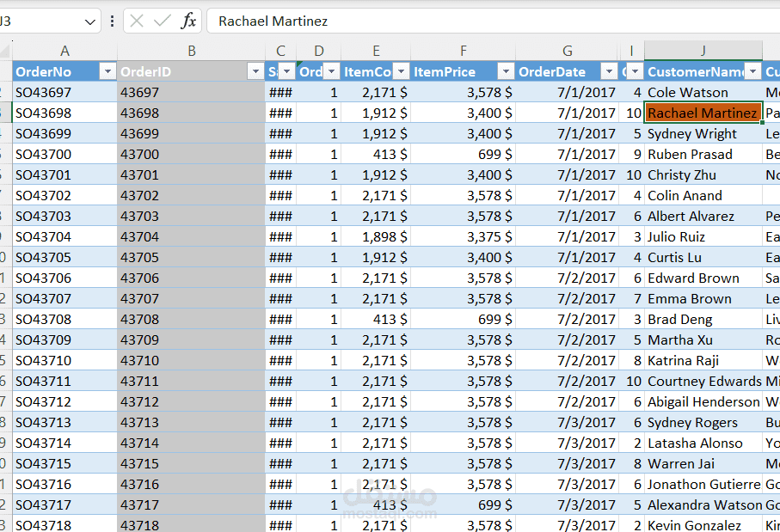Select the highlighted Rachael Martinez cell
The width and height of the screenshot is (780, 532).
click(x=703, y=113)
